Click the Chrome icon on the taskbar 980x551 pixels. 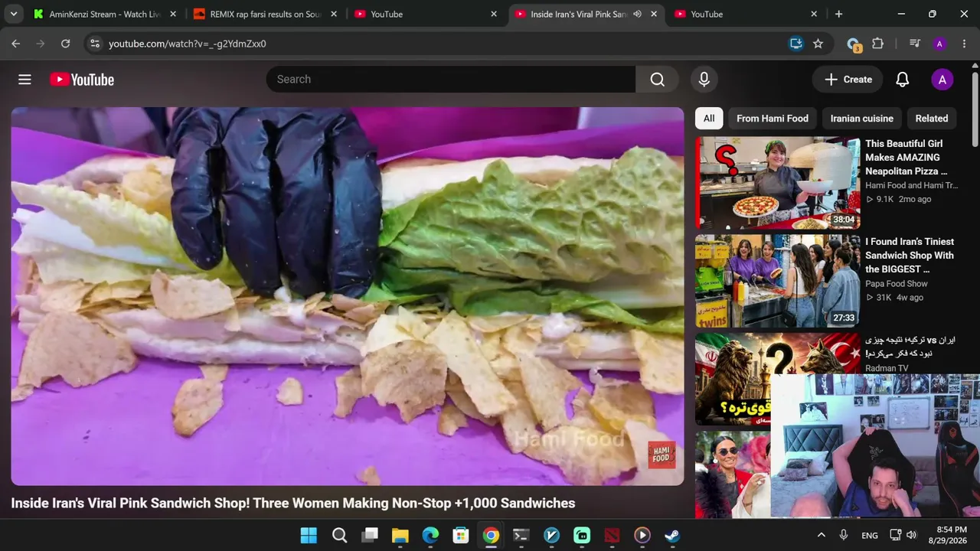[x=491, y=535]
